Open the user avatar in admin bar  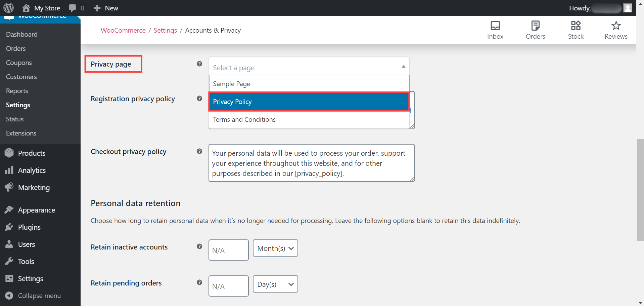point(628,8)
